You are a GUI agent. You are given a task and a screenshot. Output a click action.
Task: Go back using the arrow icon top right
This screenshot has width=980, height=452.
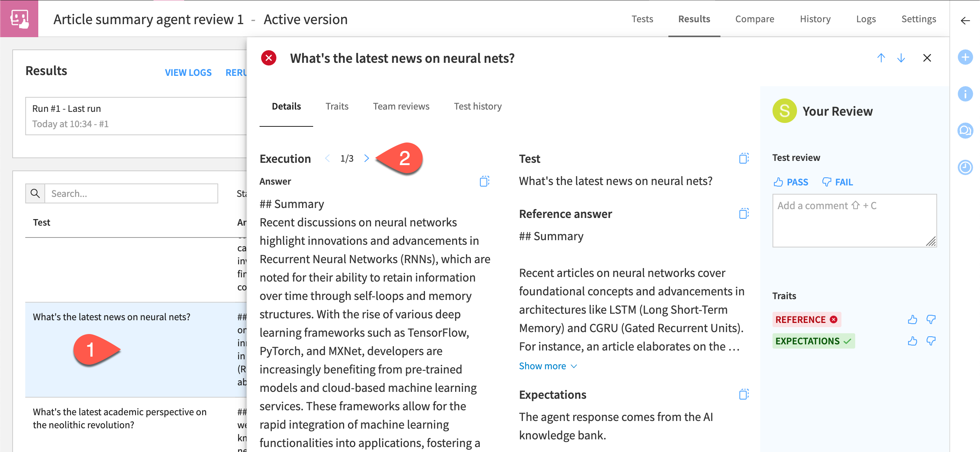965,21
